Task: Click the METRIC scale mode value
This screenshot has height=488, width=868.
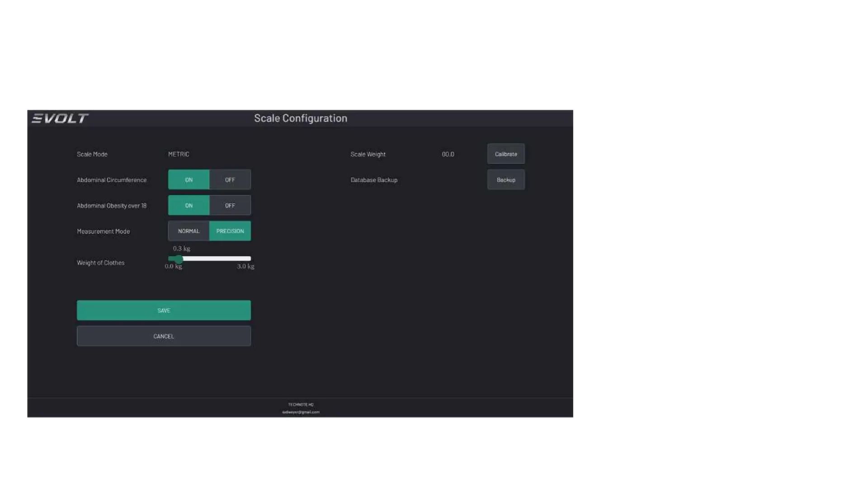Action: click(179, 154)
